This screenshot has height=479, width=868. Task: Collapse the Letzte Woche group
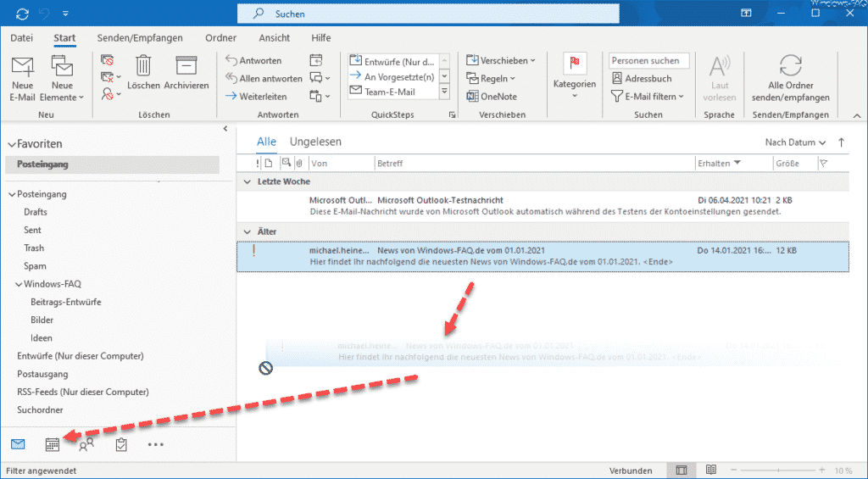247,181
